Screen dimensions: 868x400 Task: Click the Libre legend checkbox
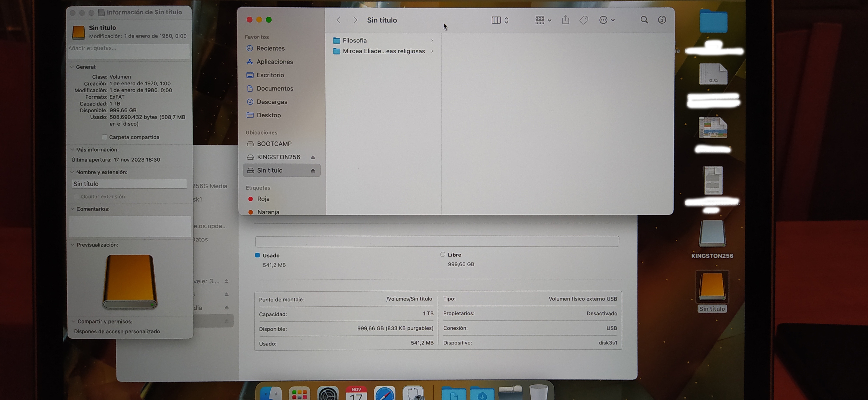[443, 254]
